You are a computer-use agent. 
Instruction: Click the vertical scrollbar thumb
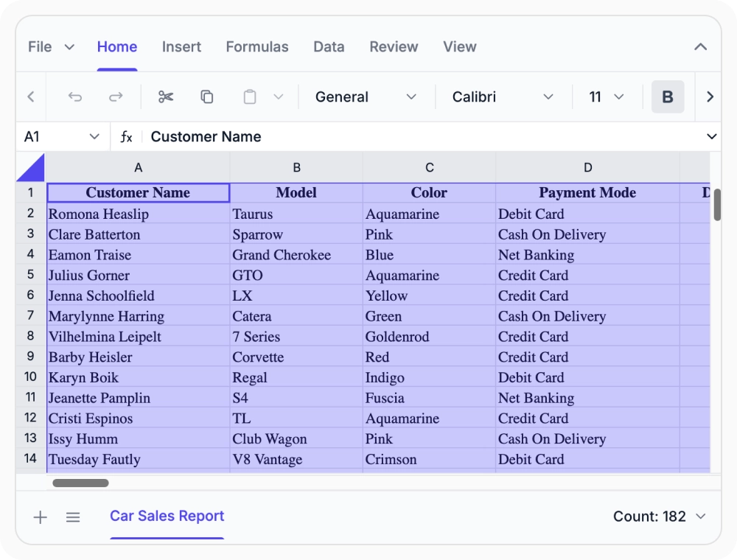pos(717,204)
